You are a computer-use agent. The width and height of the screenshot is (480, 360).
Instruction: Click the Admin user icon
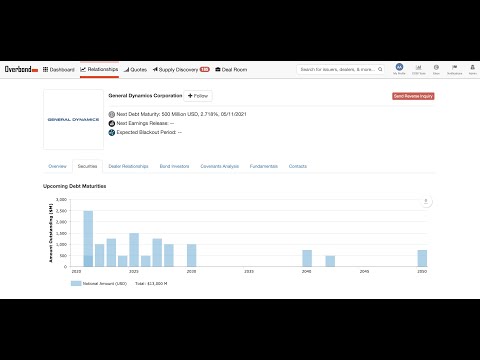(472, 67)
